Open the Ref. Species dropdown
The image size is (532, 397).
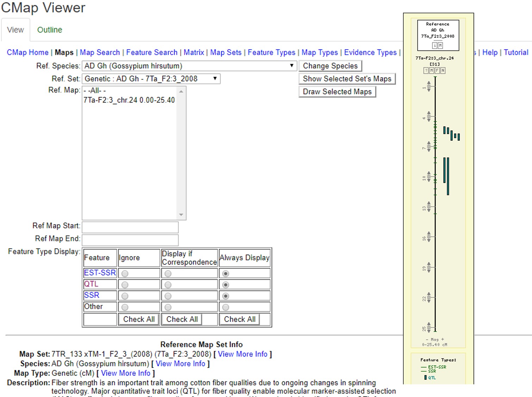189,66
